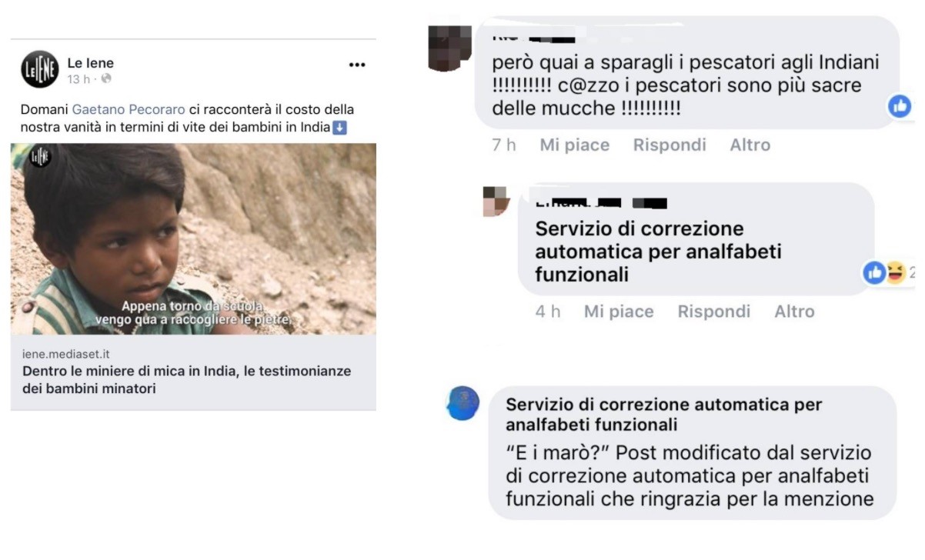Open Altro options on the first comment
The width and height of the screenshot is (925, 560).
[x=750, y=145]
